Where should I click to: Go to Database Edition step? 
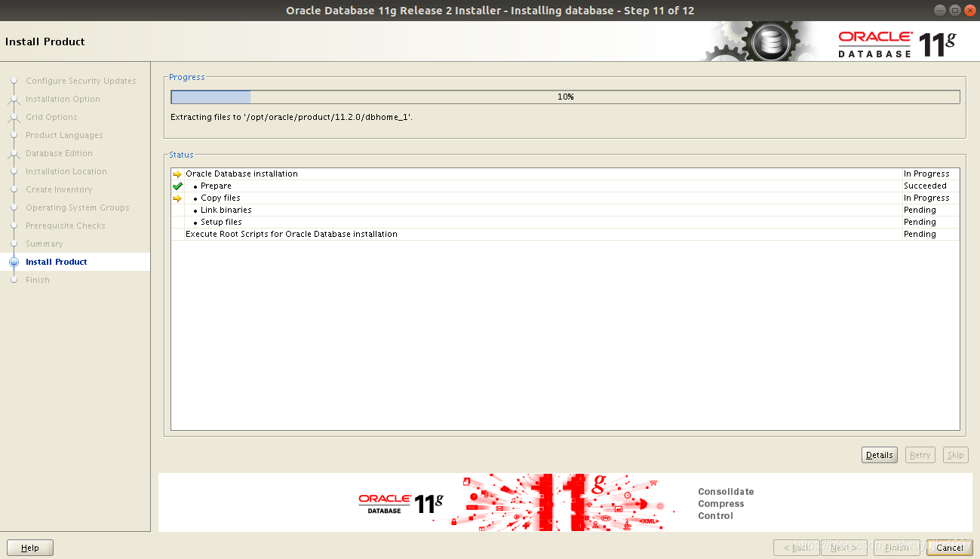[59, 153]
